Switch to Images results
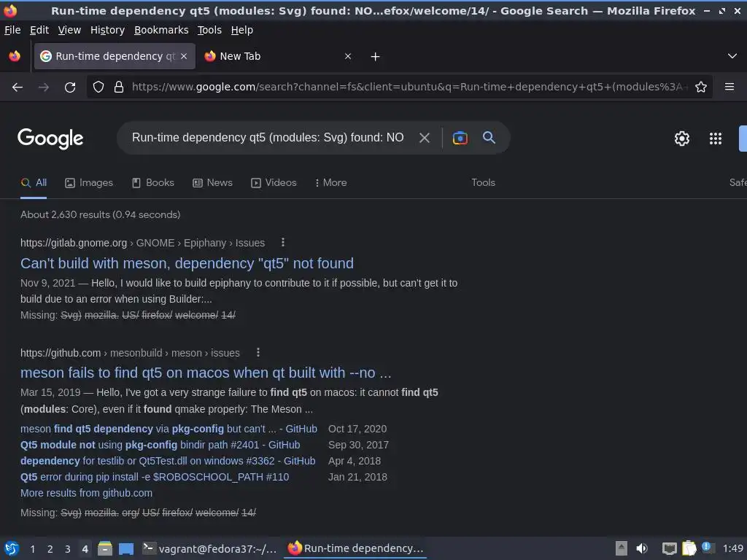Screen dimensions: 747x560 point(89,183)
